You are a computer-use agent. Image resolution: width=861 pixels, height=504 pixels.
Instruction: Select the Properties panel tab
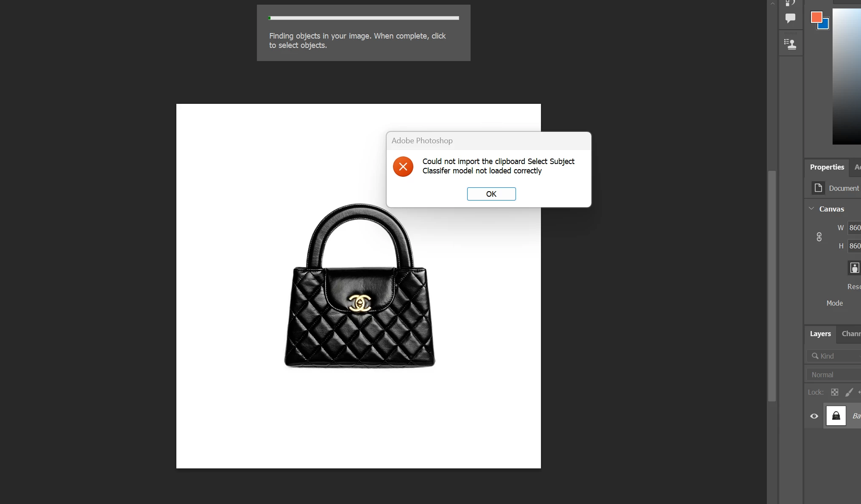(x=827, y=167)
